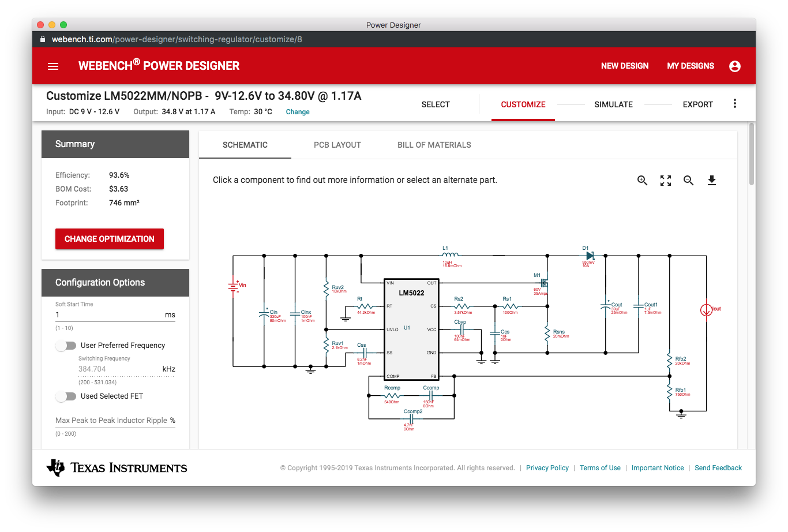Open My Designs
This screenshot has height=532, width=788.
coord(691,66)
